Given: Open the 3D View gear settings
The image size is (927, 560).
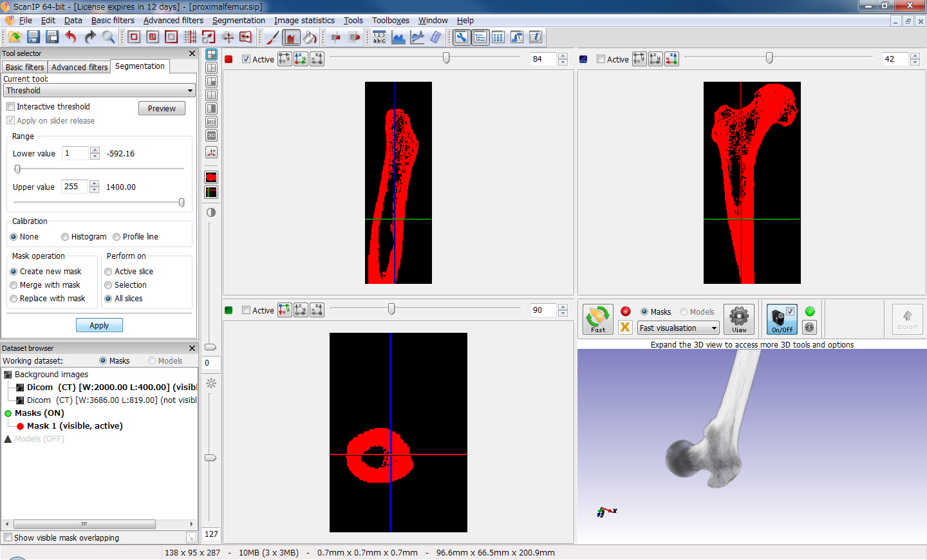Looking at the screenshot, I should click(739, 319).
